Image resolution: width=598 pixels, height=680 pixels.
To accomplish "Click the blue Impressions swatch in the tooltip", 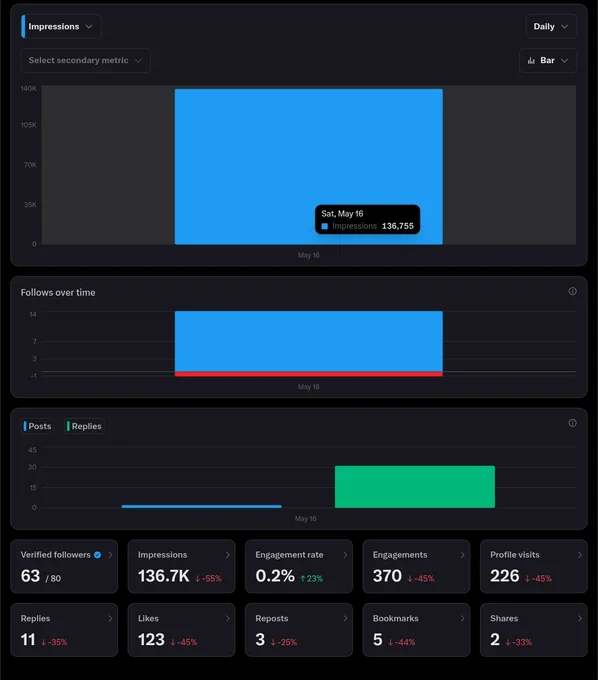I will [324, 226].
